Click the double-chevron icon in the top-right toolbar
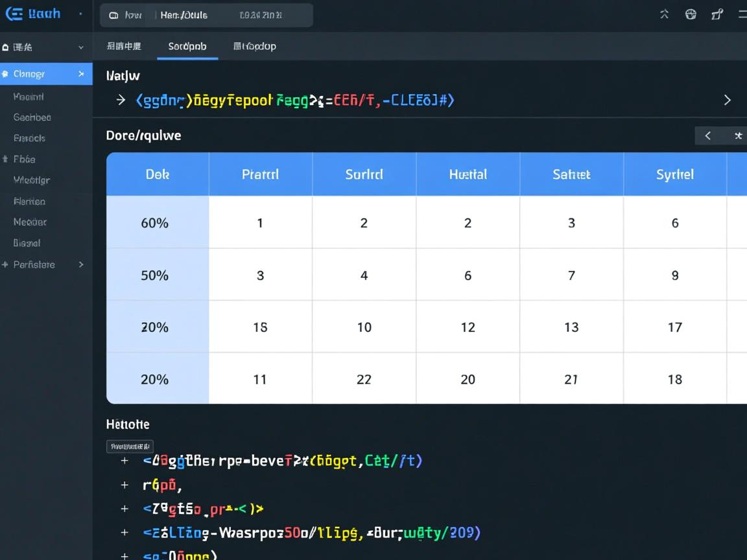Image resolution: width=747 pixels, height=560 pixels. [664, 14]
